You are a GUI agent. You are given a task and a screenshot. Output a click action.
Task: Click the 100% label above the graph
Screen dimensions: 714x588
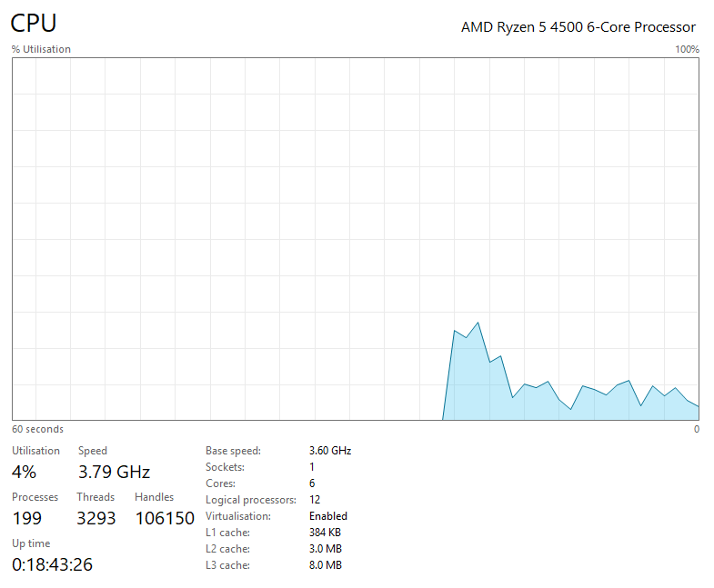pyautogui.click(x=687, y=49)
